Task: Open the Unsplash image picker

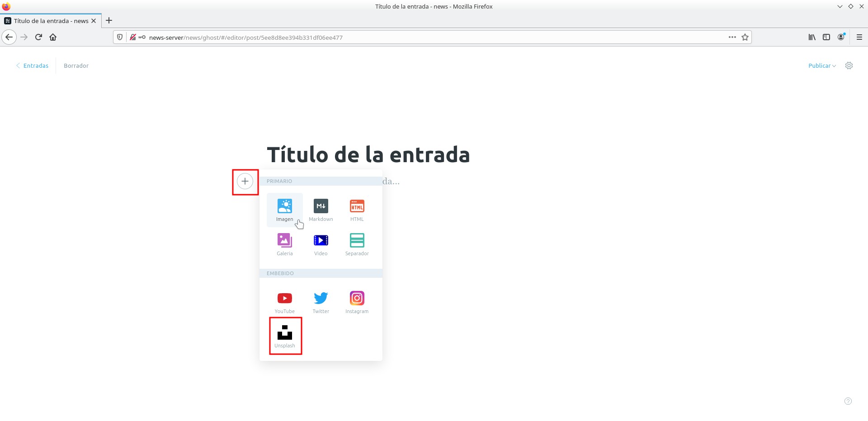Action: (285, 336)
